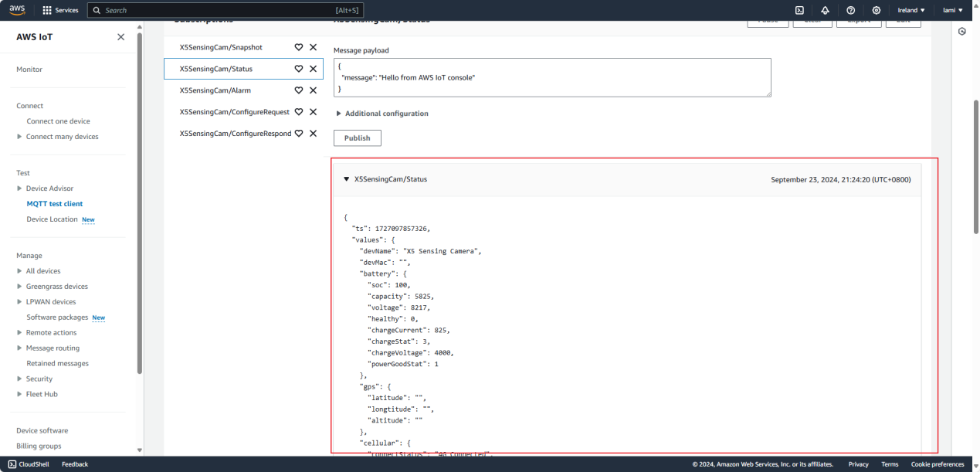Remove the X5SensingCam/ConfigureRespond subscription
The height and width of the screenshot is (472, 980).
[313, 134]
